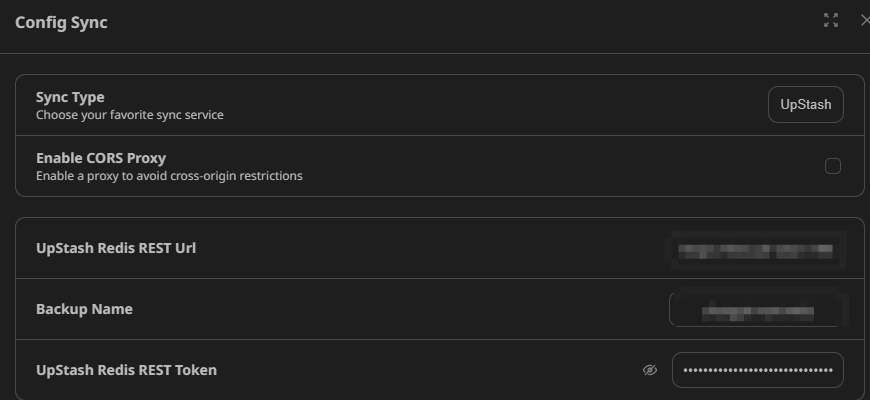Click 'Choose your favorite sync service' description

click(x=130, y=115)
